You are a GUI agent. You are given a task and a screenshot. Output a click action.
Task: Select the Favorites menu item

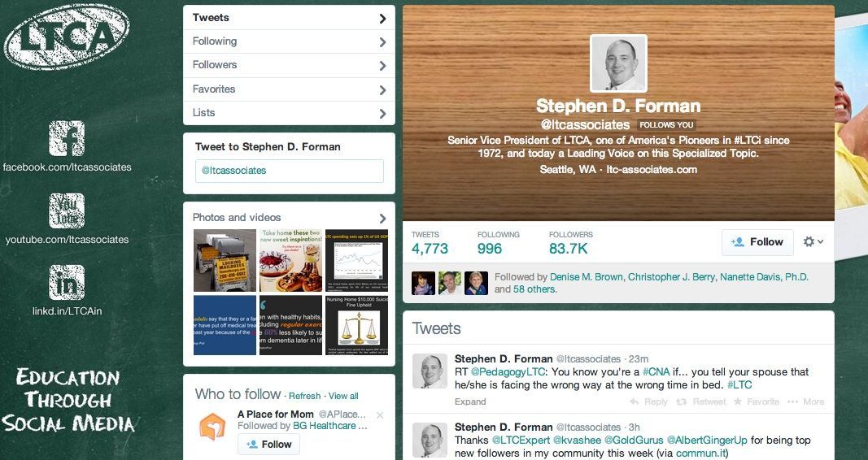click(x=289, y=89)
